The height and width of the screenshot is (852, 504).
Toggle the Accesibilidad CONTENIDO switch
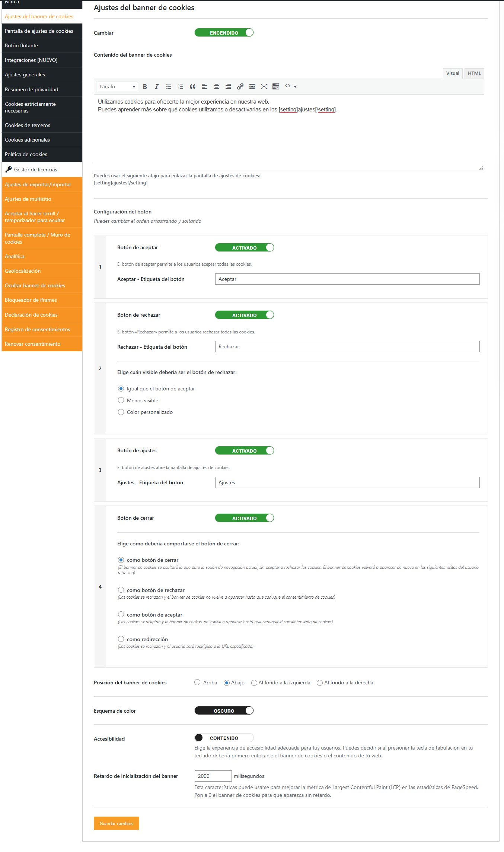tap(224, 738)
